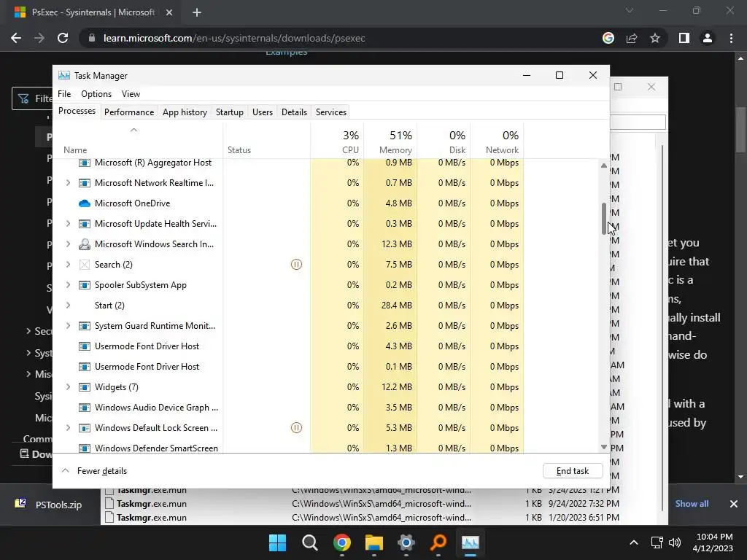This screenshot has width=747, height=560.
Task: Switch to the App history tab
Action: click(185, 112)
